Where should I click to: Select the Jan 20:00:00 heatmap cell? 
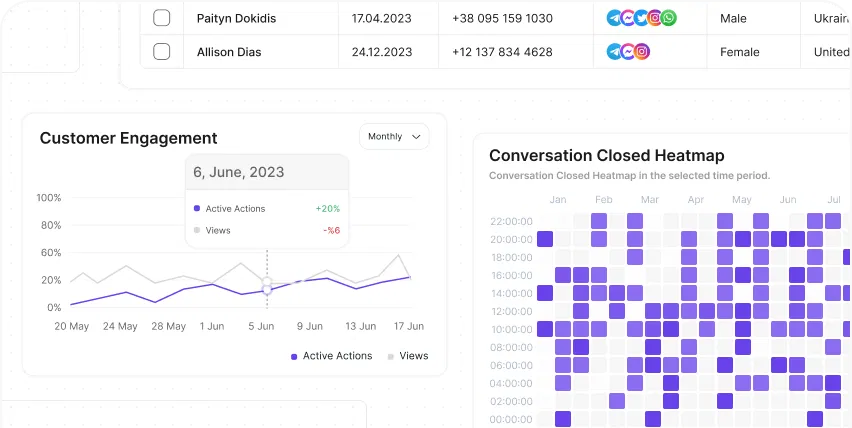[x=545, y=239]
